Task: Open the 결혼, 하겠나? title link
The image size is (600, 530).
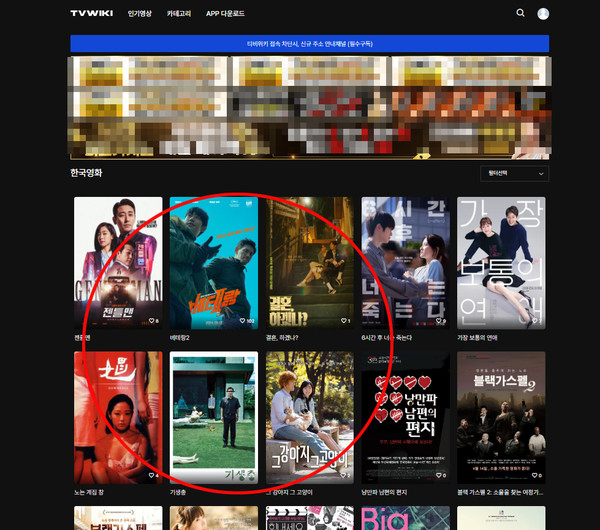Action: tap(282, 338)
